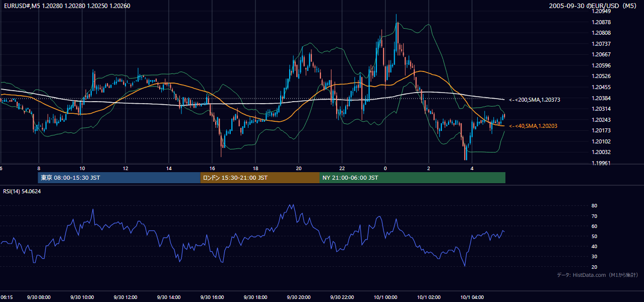This screenshot has height=302, width=644.
Task: Click the 10/1 02:00 time label
Action: (x=429, y=297)
